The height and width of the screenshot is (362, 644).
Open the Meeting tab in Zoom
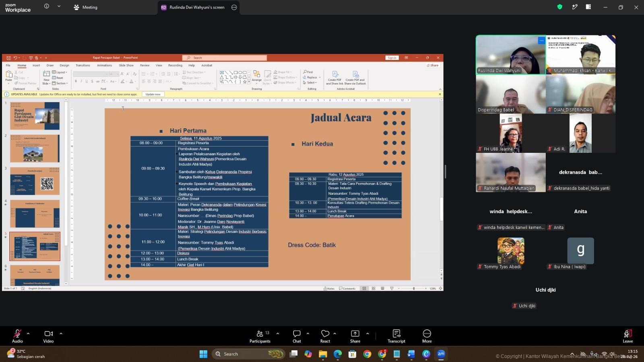click(86, 7)
